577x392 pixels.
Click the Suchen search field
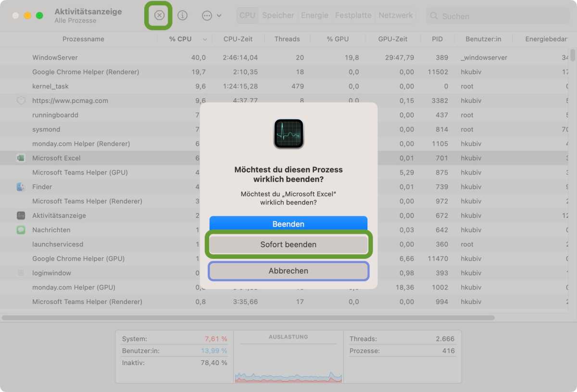[x=498, y=16]
